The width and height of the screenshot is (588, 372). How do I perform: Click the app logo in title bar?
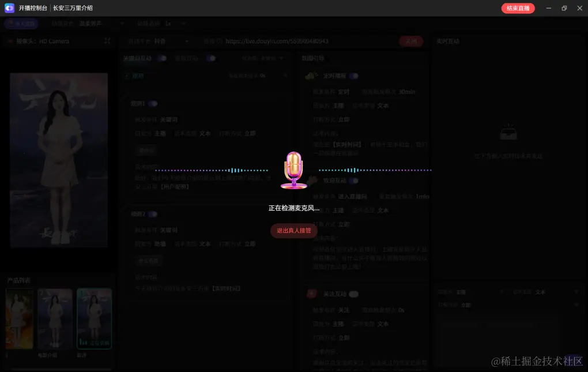(x=9, y=8)
